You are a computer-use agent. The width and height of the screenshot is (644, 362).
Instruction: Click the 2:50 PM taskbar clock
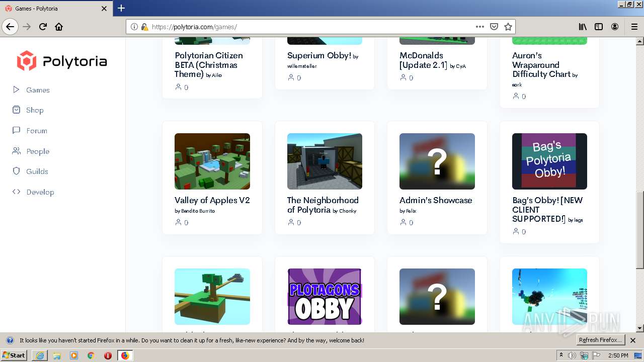coord(618,355)
